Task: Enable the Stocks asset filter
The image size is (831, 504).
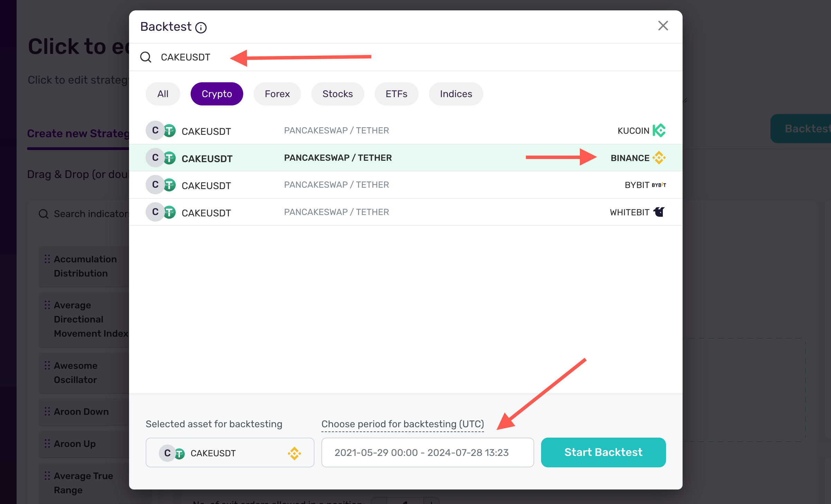Action: pos(338,94)
